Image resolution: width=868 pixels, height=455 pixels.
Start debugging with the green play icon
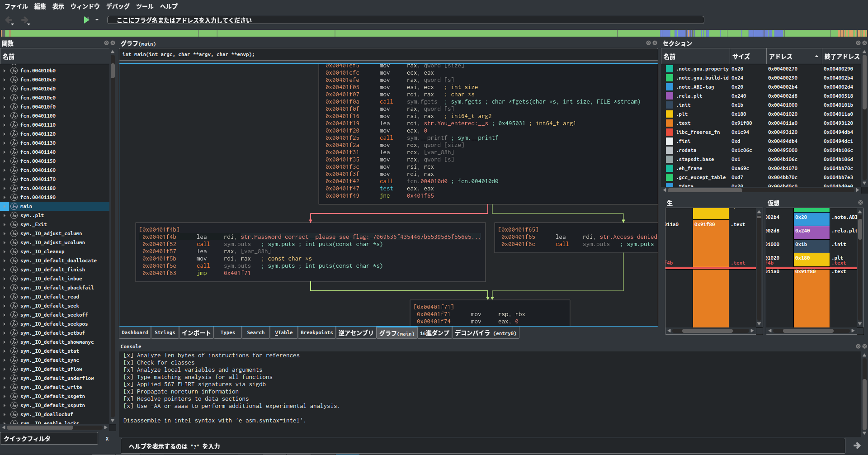[x=86, y=20]
